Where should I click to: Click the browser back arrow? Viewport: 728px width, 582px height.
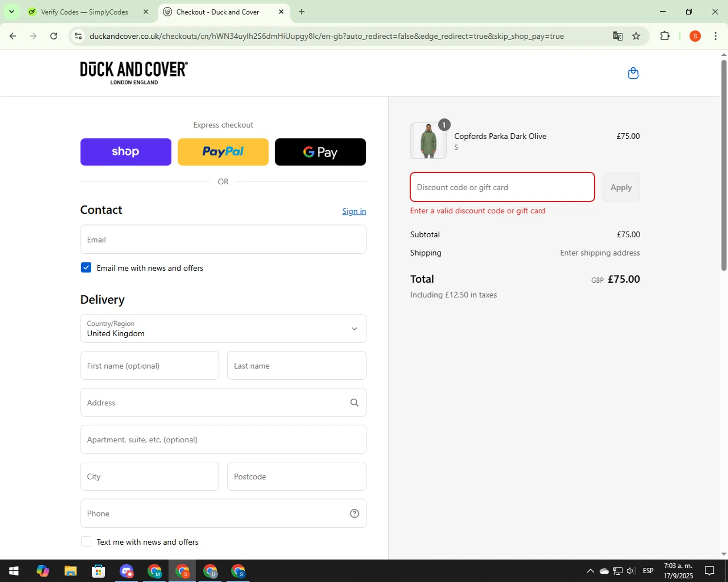[x=13, y=36]
